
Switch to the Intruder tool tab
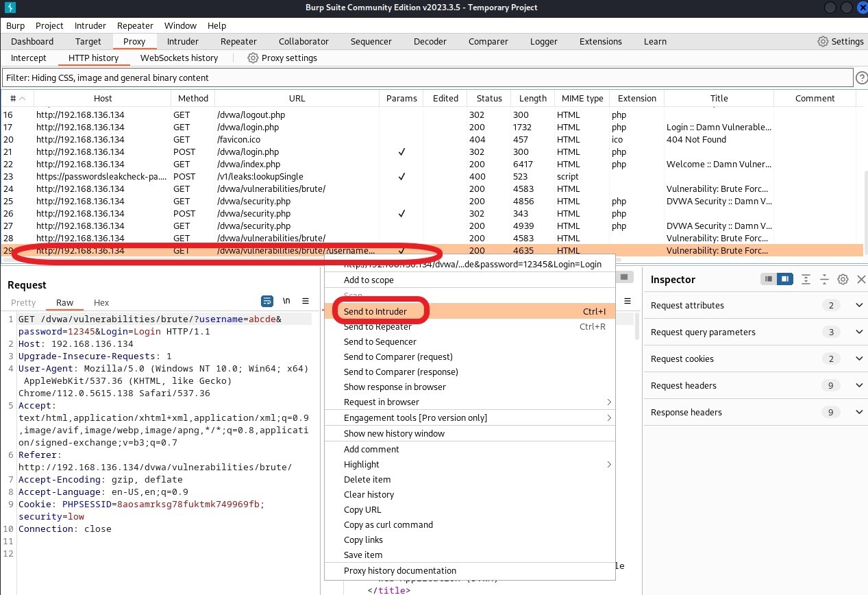pos(183,41)
